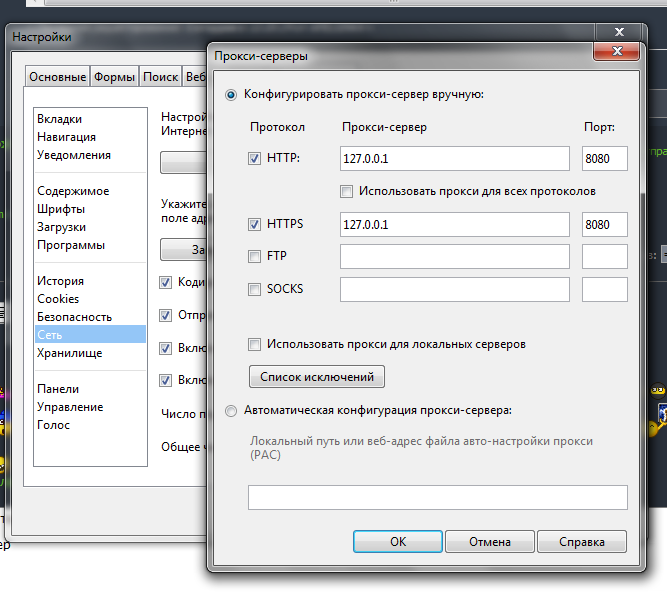Click the HTTPS proxy server address field
This screenshot has height=602, width=667.
point(455,224)
